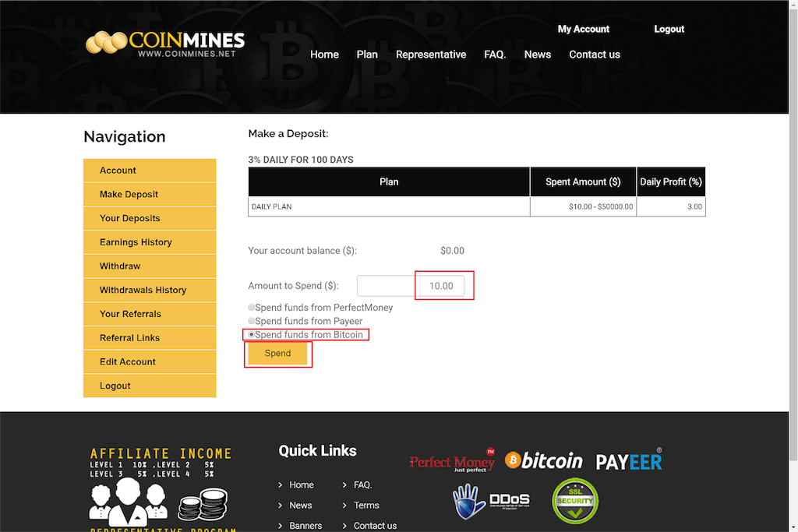Click the affiliate income graphic
The image size is (798, 532).
coord(161,488)
